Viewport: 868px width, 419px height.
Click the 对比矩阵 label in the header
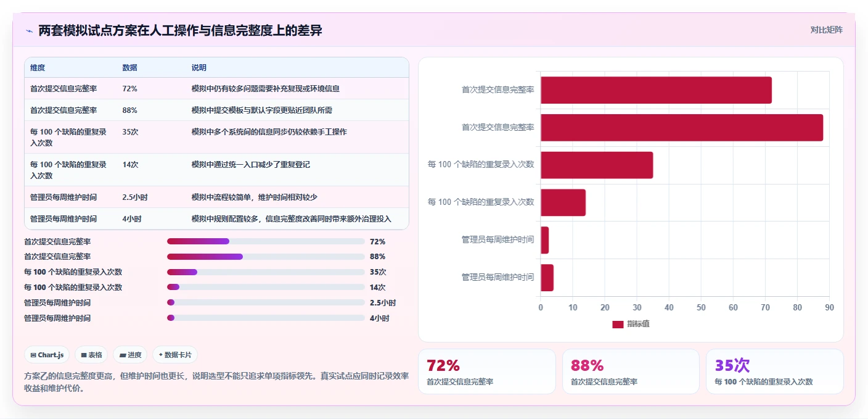826,30
